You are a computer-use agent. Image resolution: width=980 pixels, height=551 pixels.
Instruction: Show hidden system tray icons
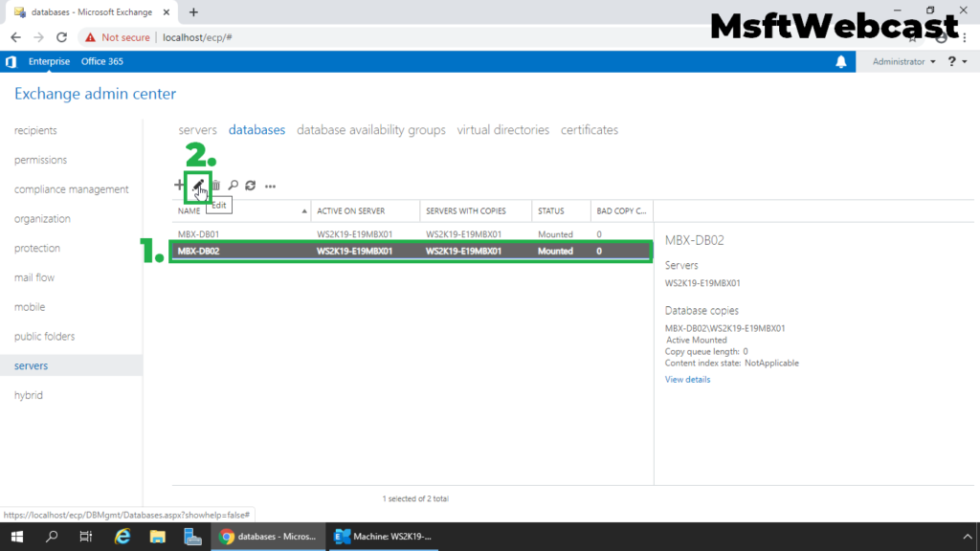[968, 537]
